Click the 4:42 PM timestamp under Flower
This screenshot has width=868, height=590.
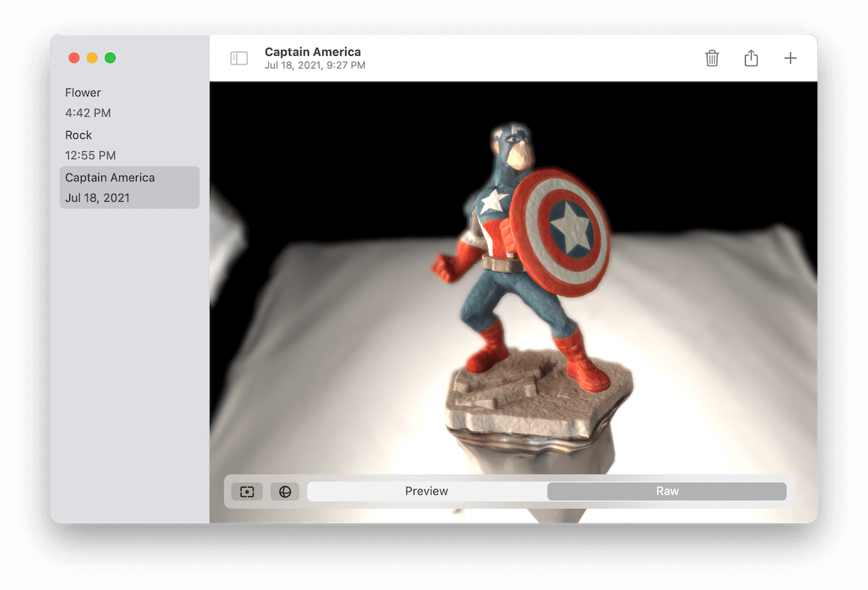pos(88,113)
